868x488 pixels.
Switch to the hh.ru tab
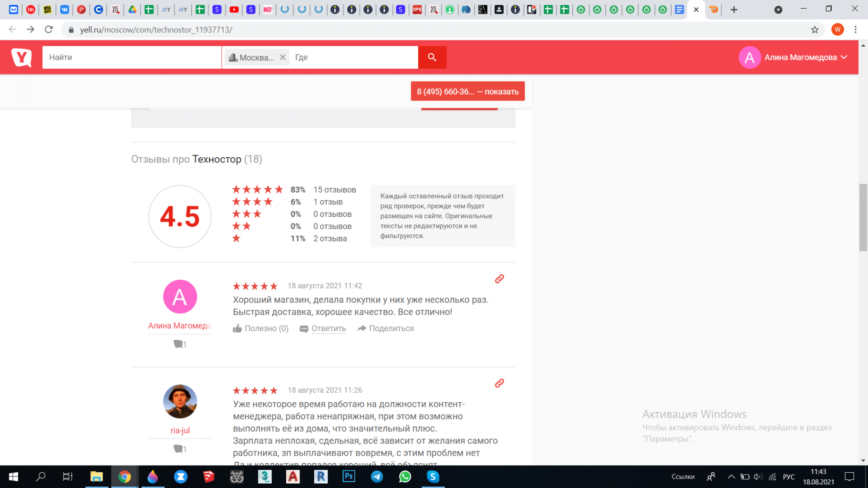tap(31, 10)
